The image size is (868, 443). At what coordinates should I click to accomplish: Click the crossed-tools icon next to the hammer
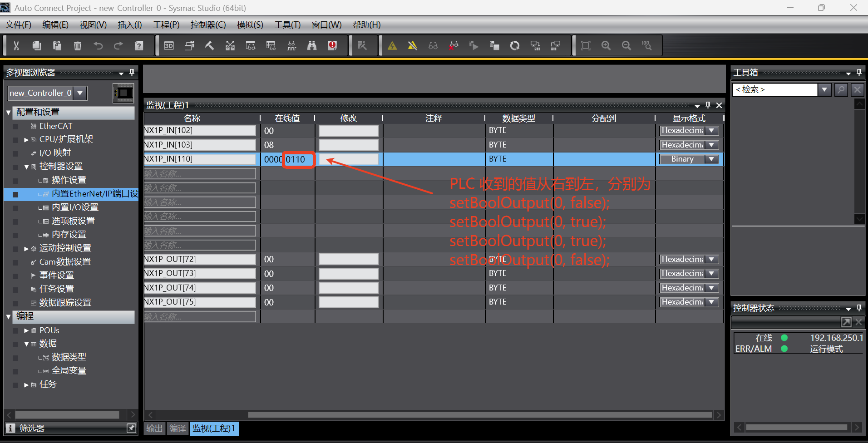230,45
